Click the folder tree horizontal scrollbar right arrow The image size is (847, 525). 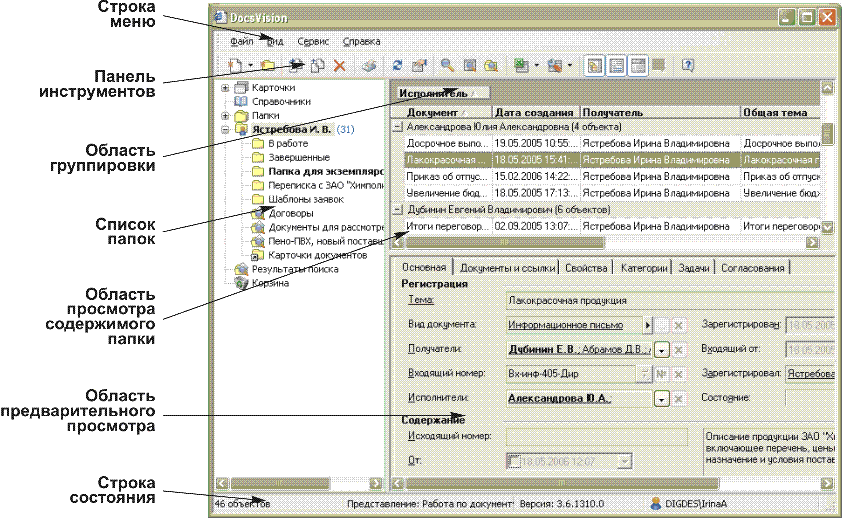(x=375, y=483)
